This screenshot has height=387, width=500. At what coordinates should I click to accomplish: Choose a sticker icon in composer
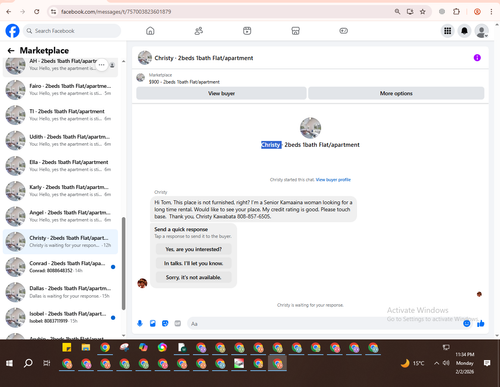(165, 323)
